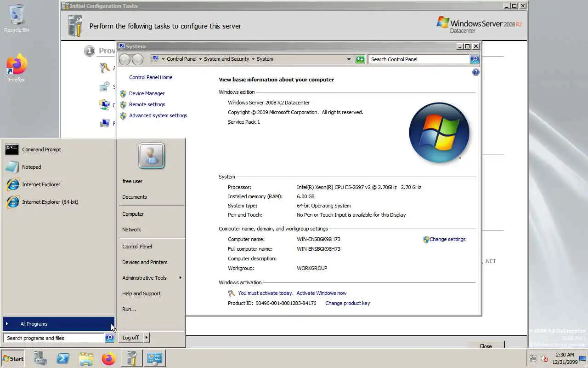588x368 pixels.
Task: Open Windows Explorer from the taskbar
Action: (x=86, y=358)
